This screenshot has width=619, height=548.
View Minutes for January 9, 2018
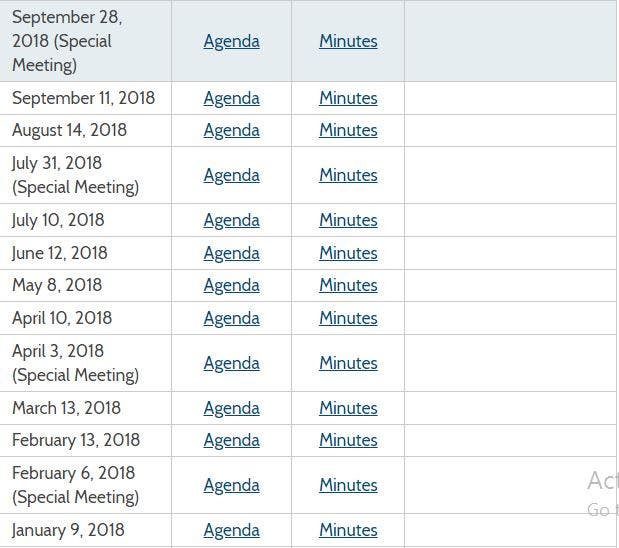coord(348,530)
